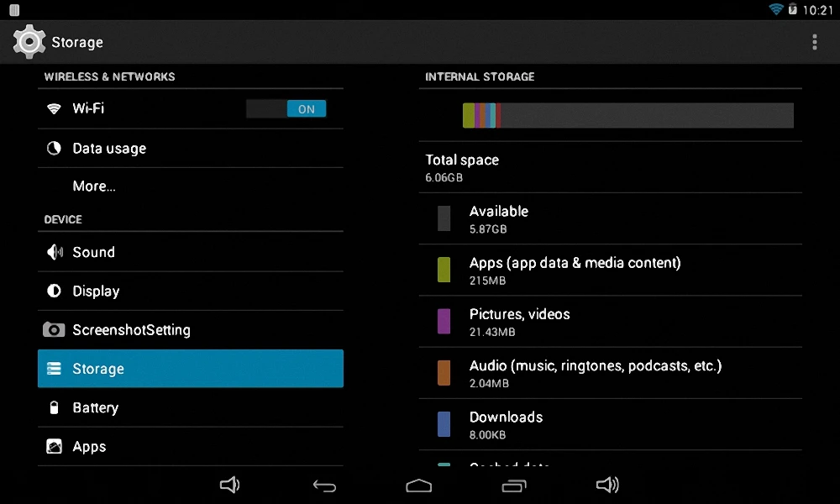Click the Total space 6.06GB row
Screen dimensions: 840x504
[x=611, y=167]
